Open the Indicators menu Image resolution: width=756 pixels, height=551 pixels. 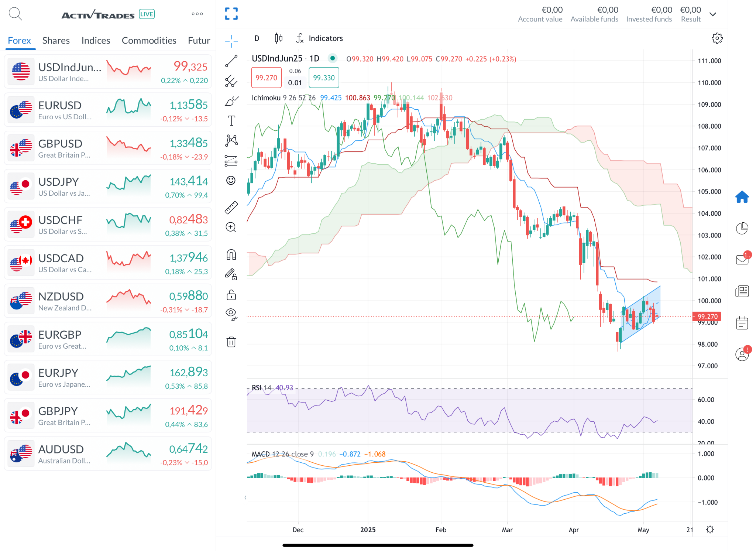pos(320,38)
